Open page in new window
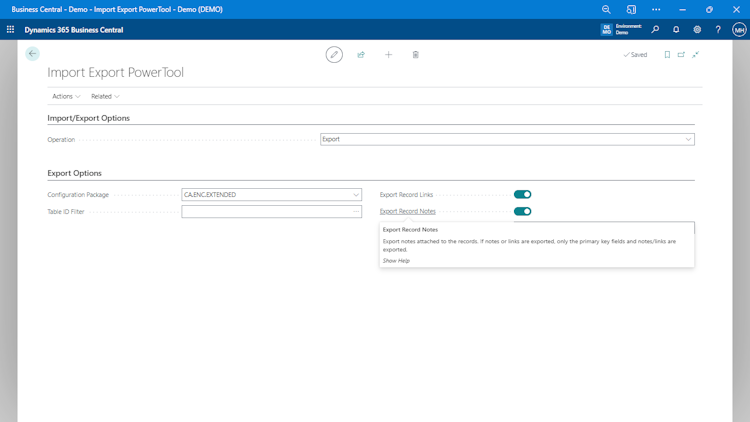The height and width of the screenshot is (422, 750). (681, 55)
